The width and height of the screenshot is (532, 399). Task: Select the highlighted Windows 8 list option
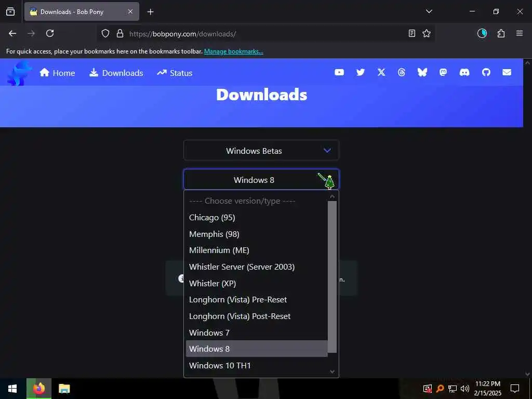coord(257,349)
